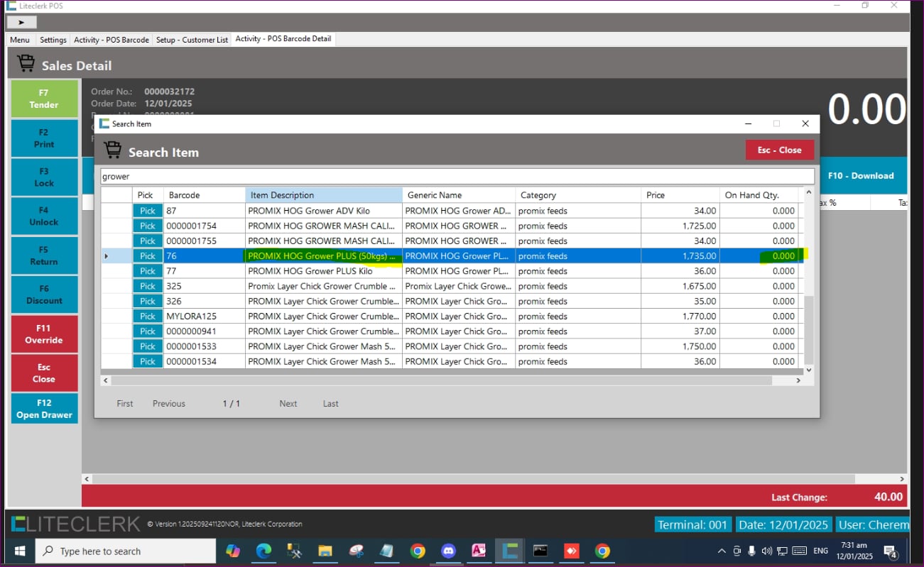
Task: Click the search field containing 'grower'
Action: tap(457, 176)
